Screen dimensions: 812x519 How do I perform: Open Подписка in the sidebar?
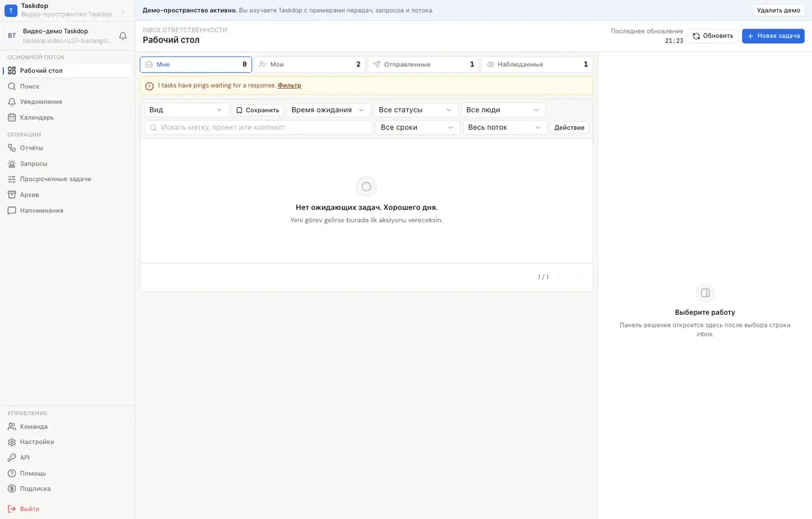click(x=67, y=489)
